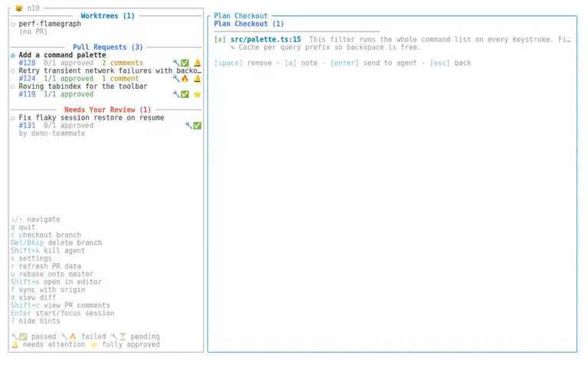This screenshot has width=588, height=368.
Task: Click the 'r refresh PR data' hint
Action: pos(46,266)
